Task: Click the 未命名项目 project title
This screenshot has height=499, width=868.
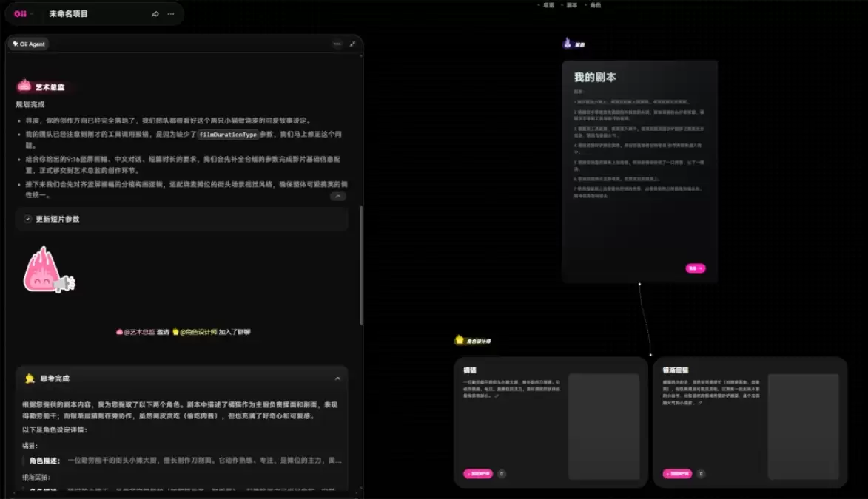Action: tap(69, 14)
